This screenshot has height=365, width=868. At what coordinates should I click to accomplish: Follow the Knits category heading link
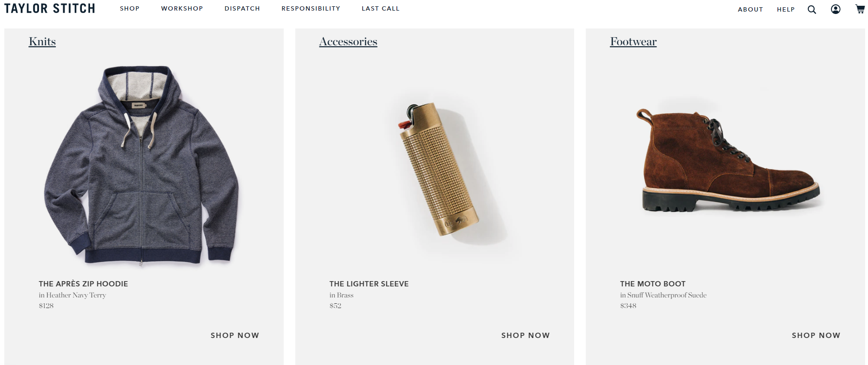tap(42, 42)
